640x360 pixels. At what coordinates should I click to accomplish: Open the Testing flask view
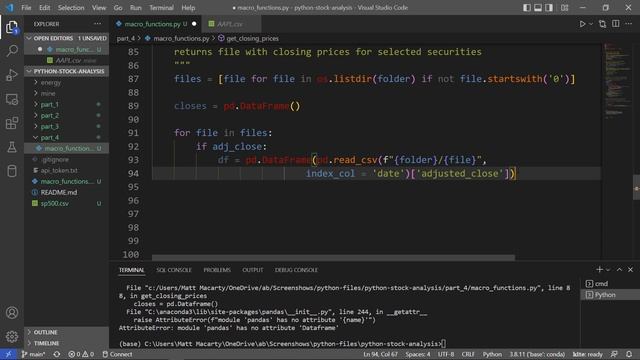pyautogui.click(x=12, y=147)
